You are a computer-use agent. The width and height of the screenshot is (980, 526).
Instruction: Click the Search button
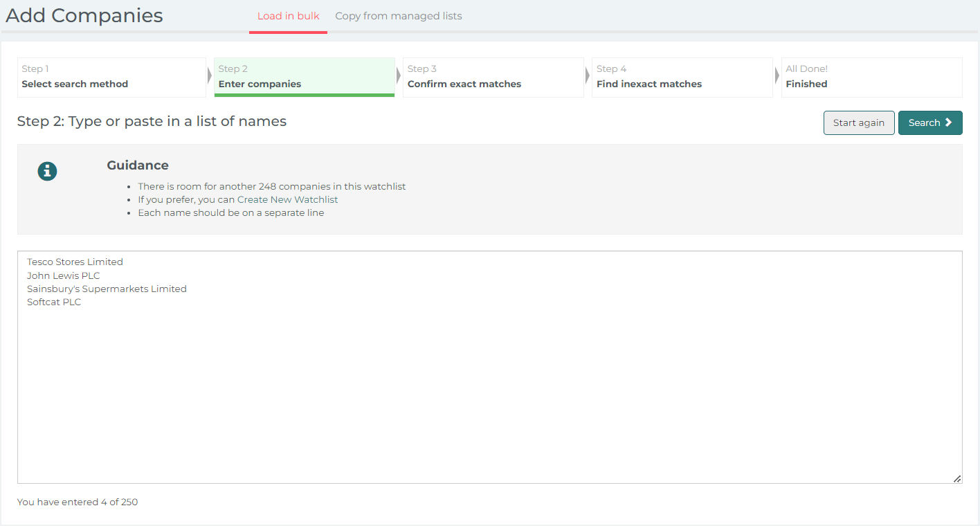[930, 123]
